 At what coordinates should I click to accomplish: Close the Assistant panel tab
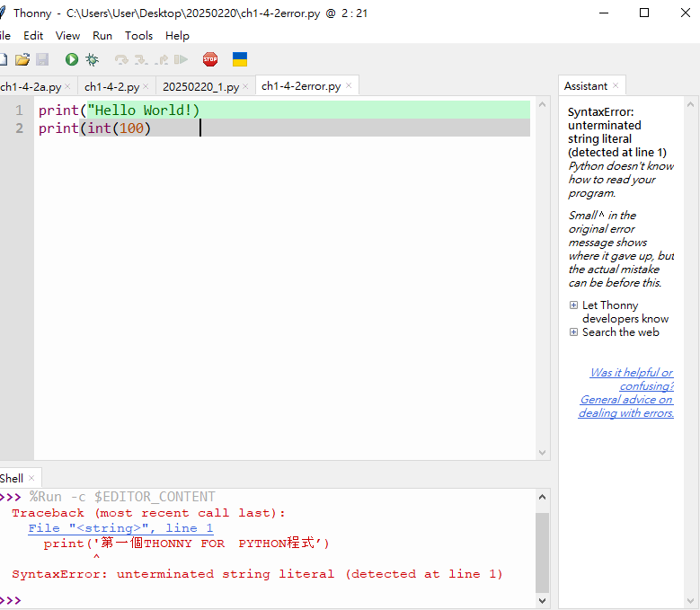[x=616, y=86]
